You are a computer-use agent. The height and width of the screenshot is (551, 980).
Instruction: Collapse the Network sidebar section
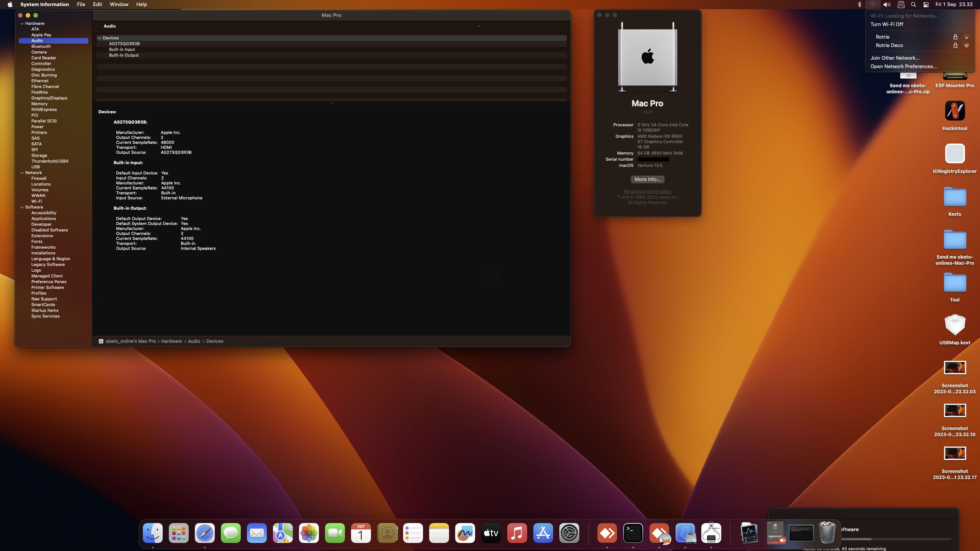click(22, 173)
